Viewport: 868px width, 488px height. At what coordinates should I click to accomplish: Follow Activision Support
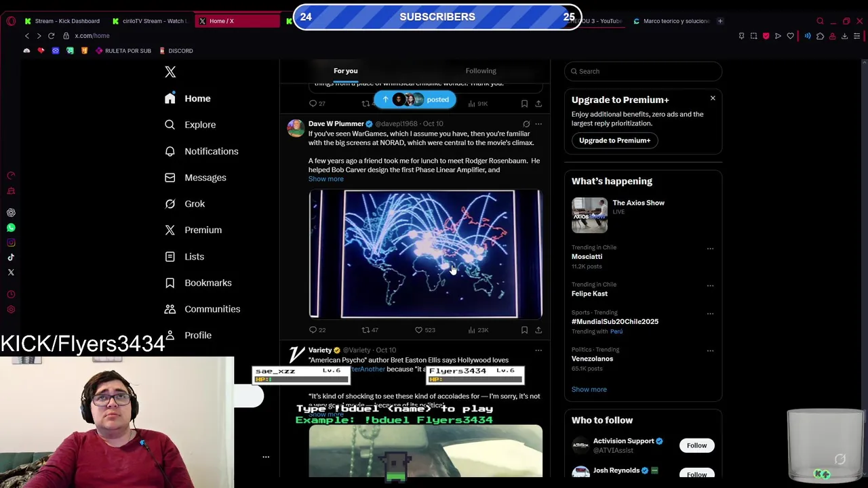pyautogui.click(x=696, y=445)
